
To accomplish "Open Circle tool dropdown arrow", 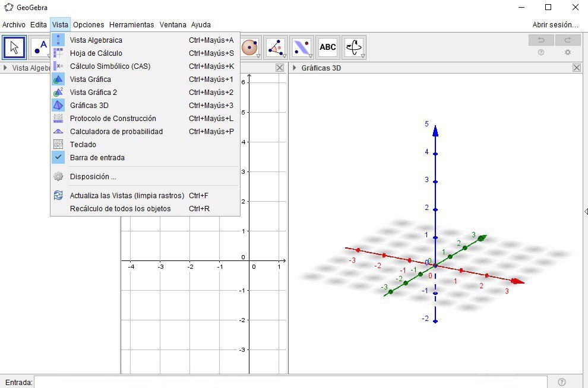I will tap(258, 56).
